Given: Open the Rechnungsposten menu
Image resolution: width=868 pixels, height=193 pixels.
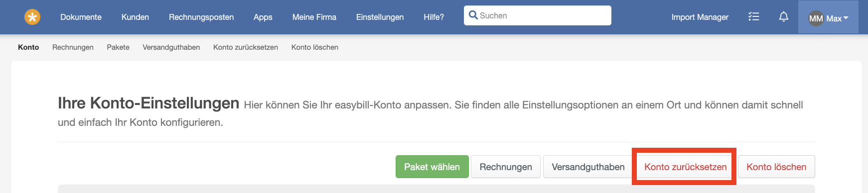Looking at the screenshot, I should (x=201, y=17).
